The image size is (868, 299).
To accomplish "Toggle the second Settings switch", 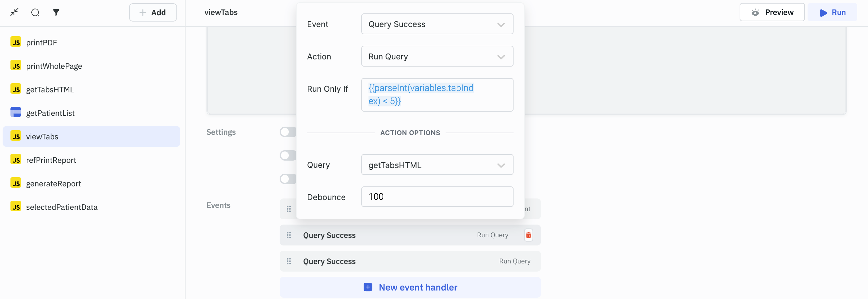I will coord(287,156).
